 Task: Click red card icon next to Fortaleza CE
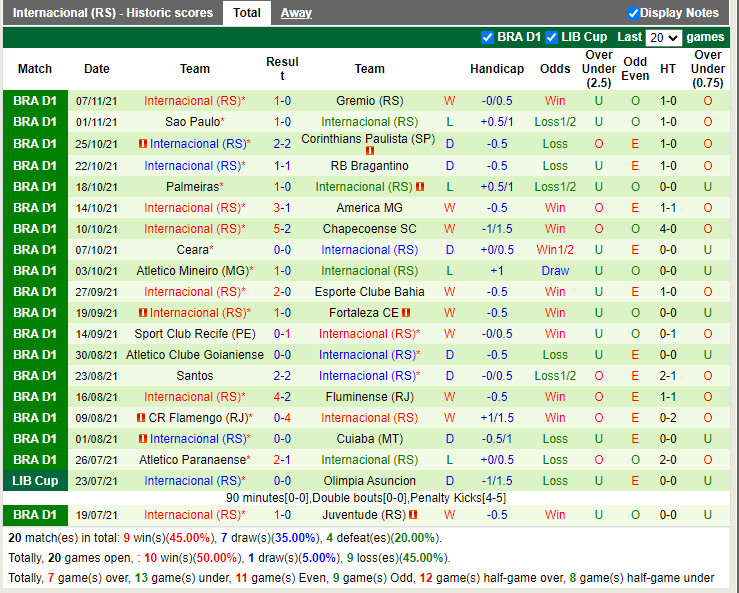pos(408,313)
